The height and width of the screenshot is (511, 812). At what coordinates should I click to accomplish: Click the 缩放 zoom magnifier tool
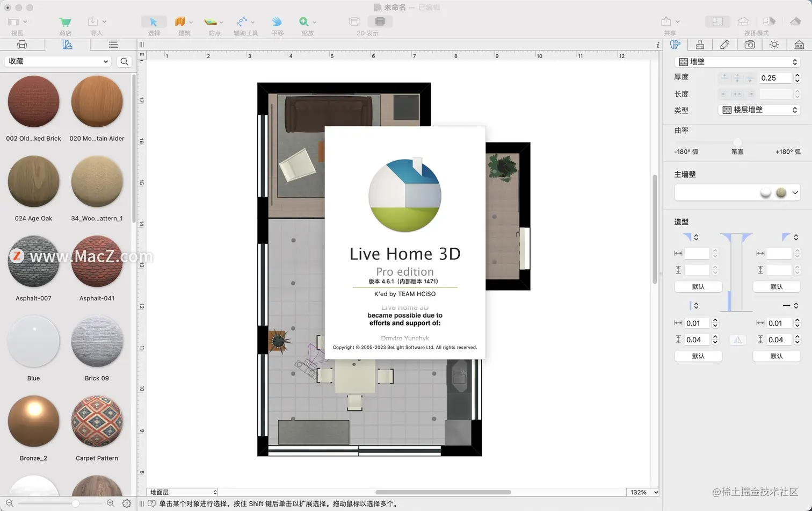304,21
